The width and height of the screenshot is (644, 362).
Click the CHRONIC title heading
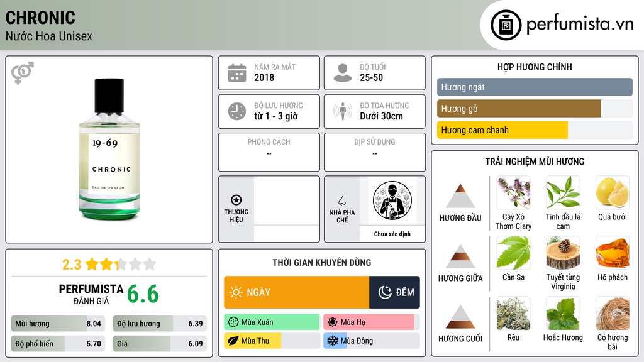(40, 18)
